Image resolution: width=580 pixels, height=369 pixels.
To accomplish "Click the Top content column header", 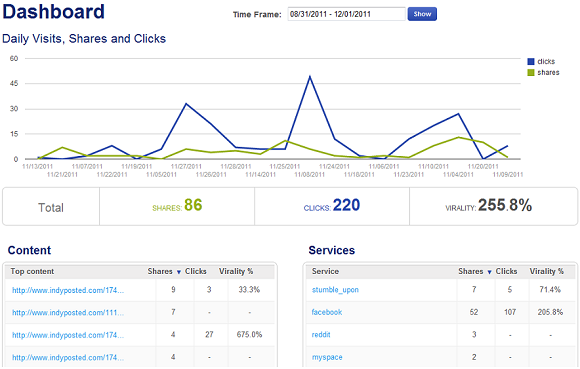I will [32, 271].
